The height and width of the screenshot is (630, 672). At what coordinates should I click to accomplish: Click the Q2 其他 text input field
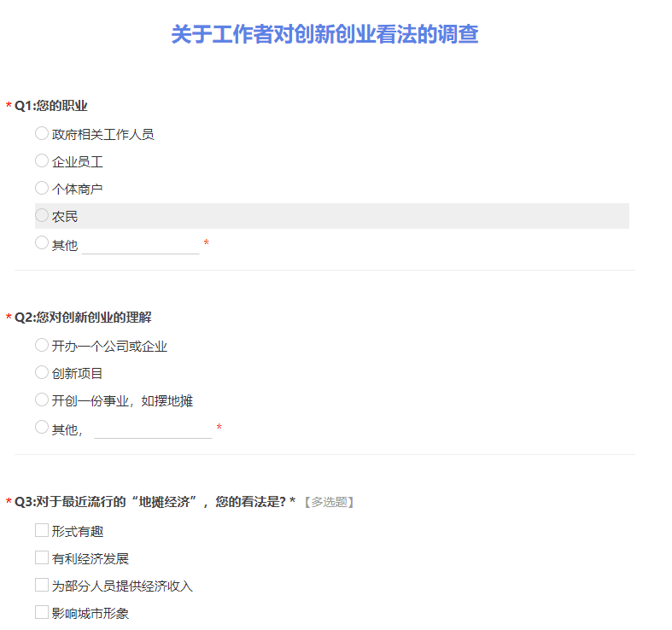point(153,429)
